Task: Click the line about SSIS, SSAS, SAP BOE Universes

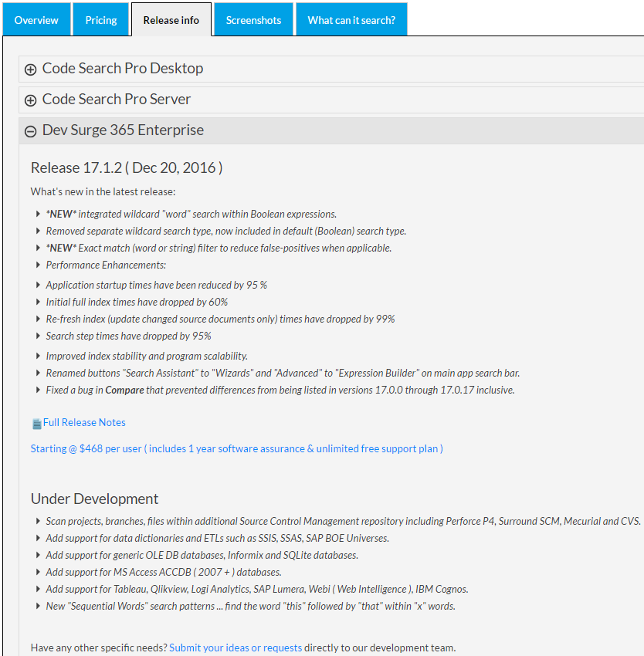Action: coord(218,538)
